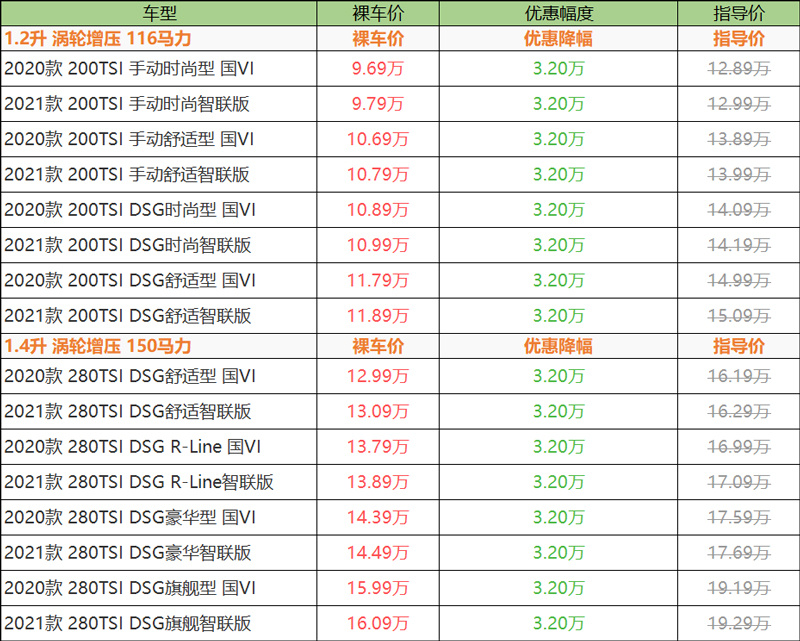This screenshot has height=641, width=800.
Task: Select the 13.99万 guide price
Action: [x=739, y=174]
